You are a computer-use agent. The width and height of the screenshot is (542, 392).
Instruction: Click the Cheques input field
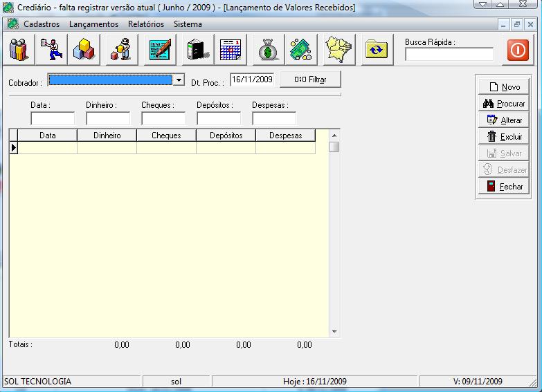(163, 118)
